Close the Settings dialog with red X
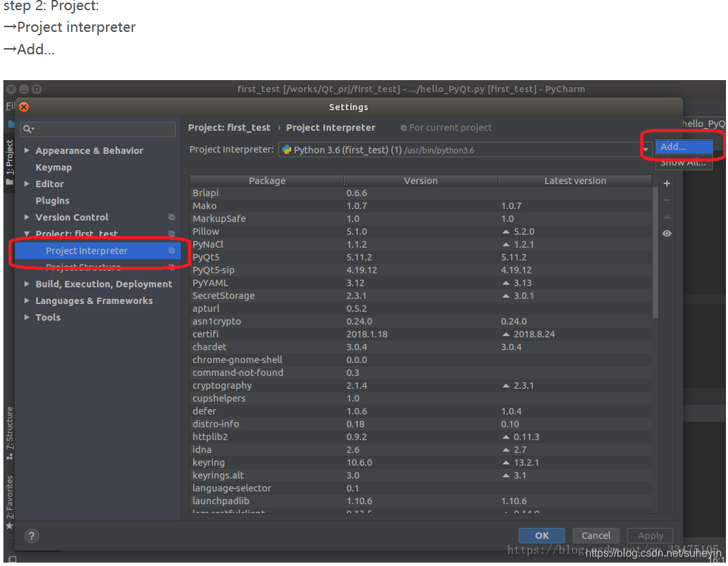The height and width of the screenshot is (566, 728). [24, 107]
